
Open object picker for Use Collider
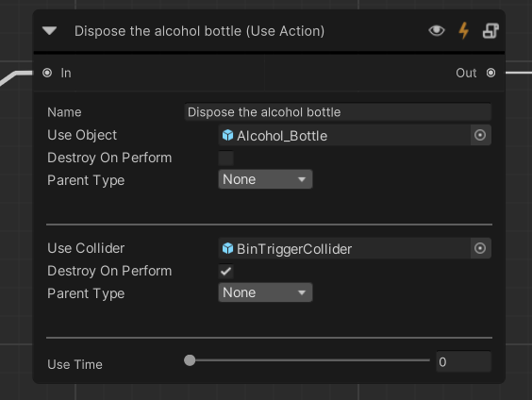pos(480,248)
